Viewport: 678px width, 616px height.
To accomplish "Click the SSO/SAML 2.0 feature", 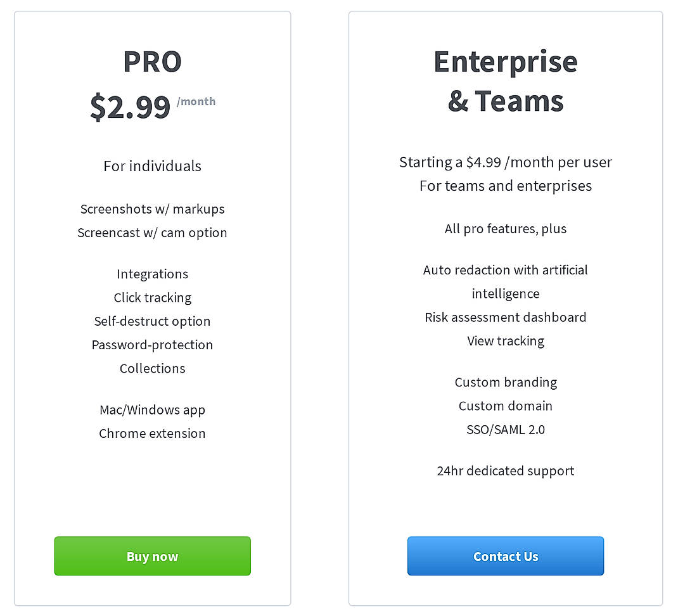I will click(505, 430).
